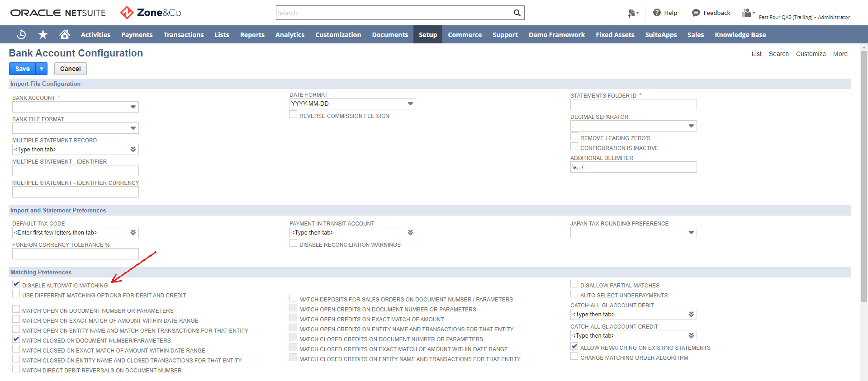Click the Statements Folder ID field
This screenshot has height=381, width=868.
pyautogui.click(x=633, y=105)
